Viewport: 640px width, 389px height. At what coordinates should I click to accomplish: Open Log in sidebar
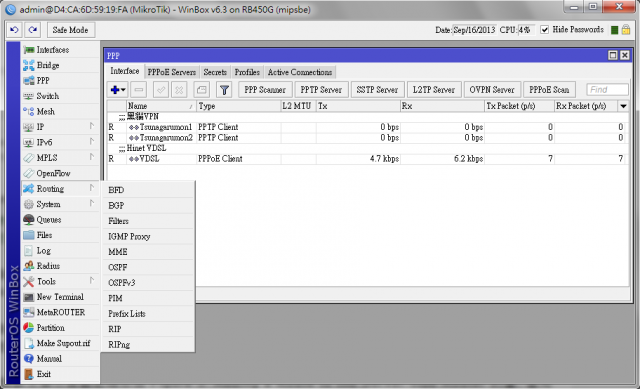[x=60, y=251]
